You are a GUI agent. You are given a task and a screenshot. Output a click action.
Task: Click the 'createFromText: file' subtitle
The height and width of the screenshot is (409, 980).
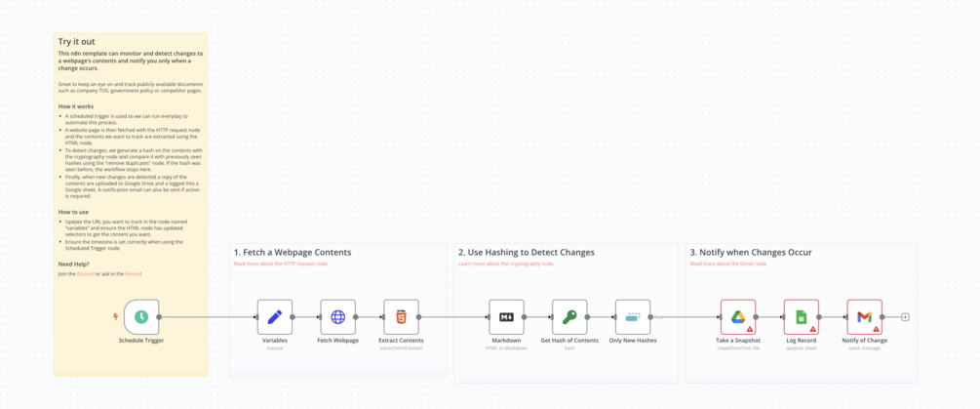pyautogui.click(x=738, y=348)
